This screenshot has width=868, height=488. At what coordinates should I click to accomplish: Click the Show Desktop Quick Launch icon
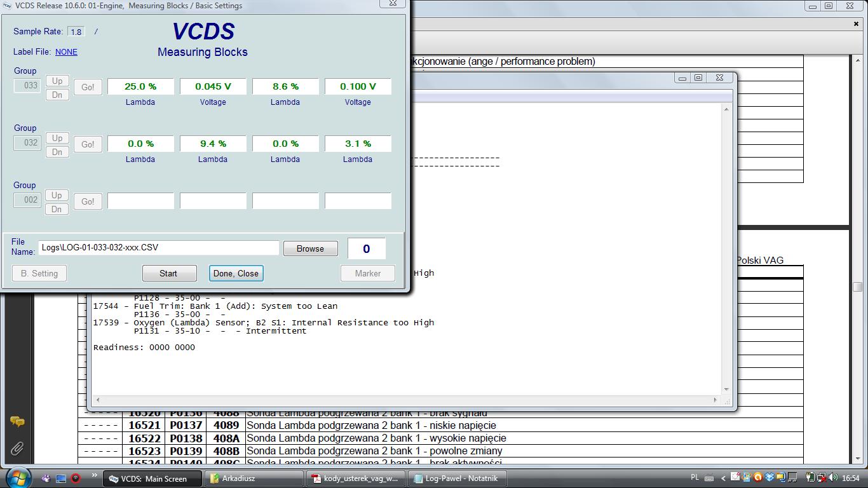[61, 478]
